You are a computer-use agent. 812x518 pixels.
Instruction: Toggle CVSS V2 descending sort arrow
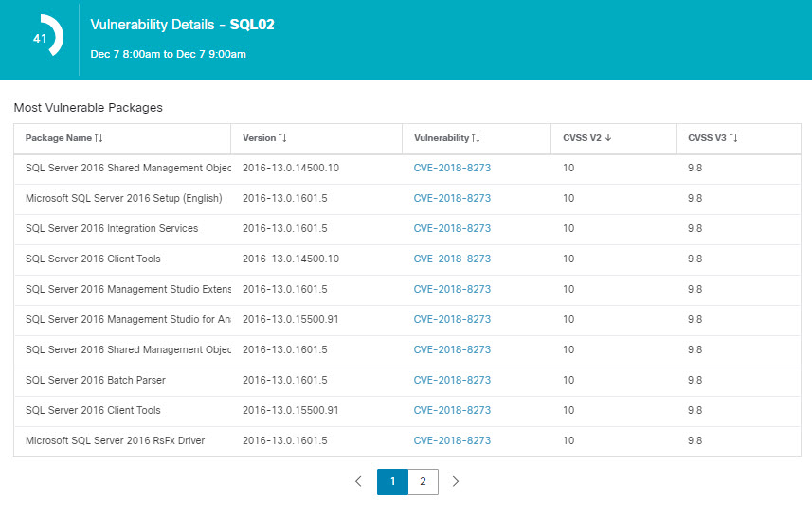[x=608, y=137]
